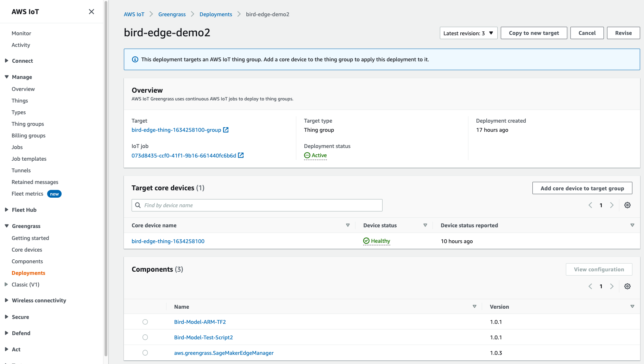Open Tunnels in sidebar

point(21,171)
